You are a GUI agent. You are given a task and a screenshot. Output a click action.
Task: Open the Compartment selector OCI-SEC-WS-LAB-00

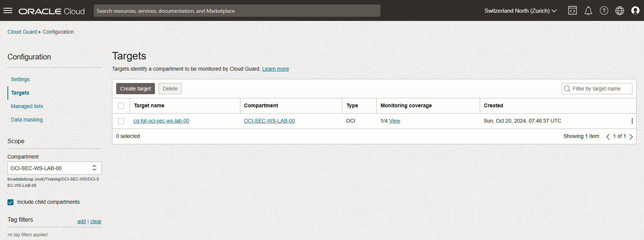55,168
